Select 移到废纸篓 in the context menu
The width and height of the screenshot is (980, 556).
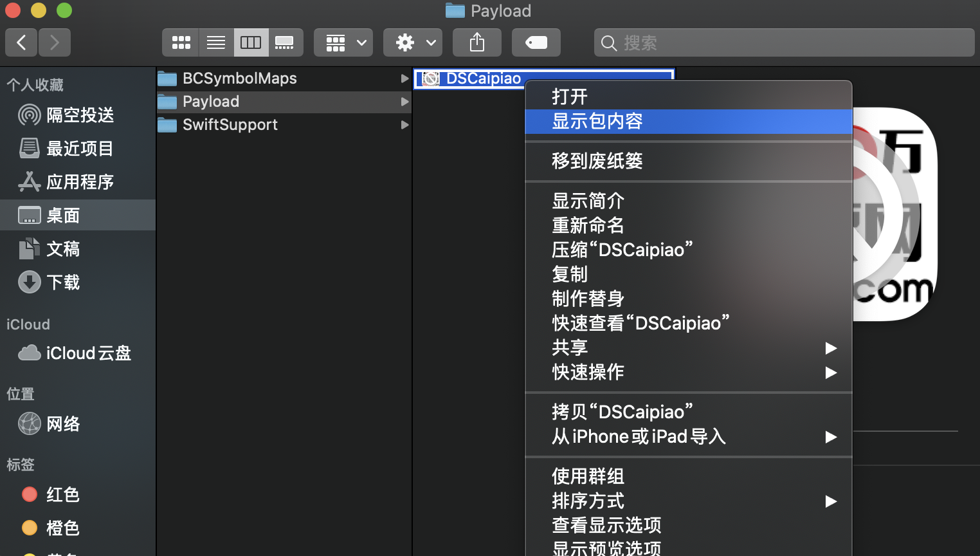[596, 161]
